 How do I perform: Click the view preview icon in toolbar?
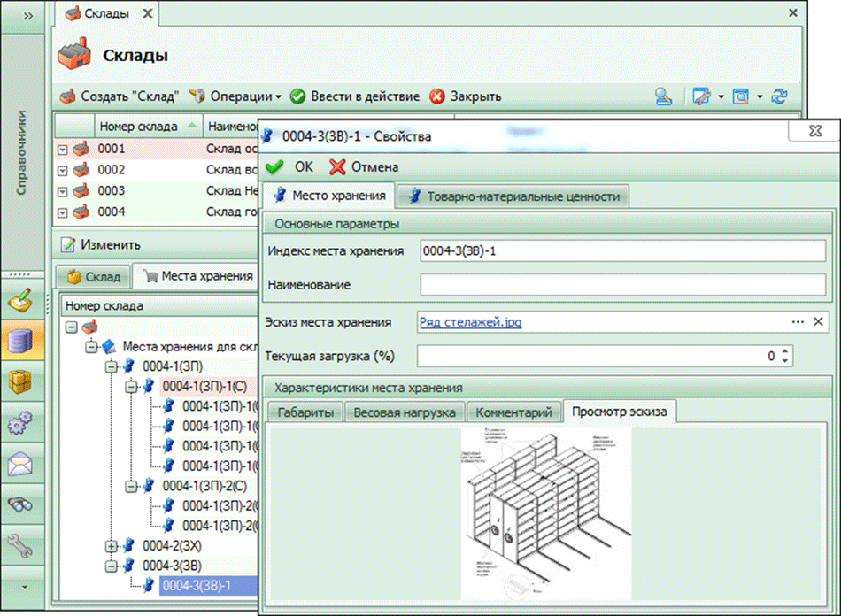click(741, 96)
